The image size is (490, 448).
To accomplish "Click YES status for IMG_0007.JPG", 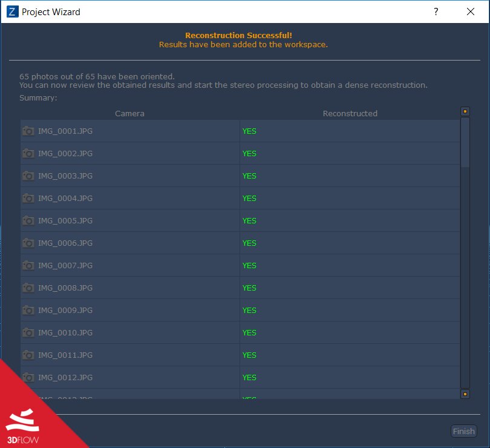I will (x=249, y=266).
